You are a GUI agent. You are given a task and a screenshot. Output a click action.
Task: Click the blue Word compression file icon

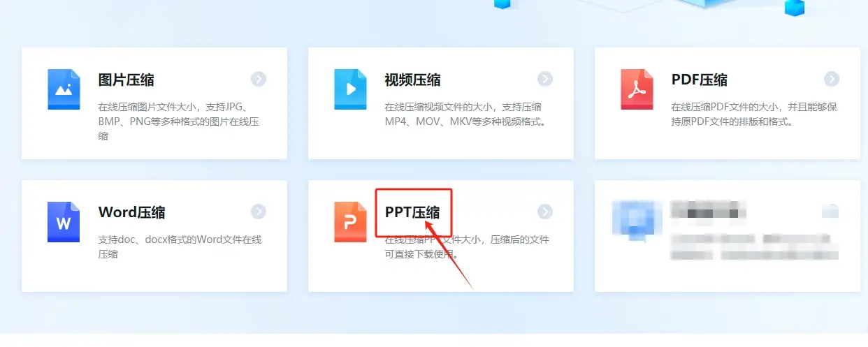point(64,222)
